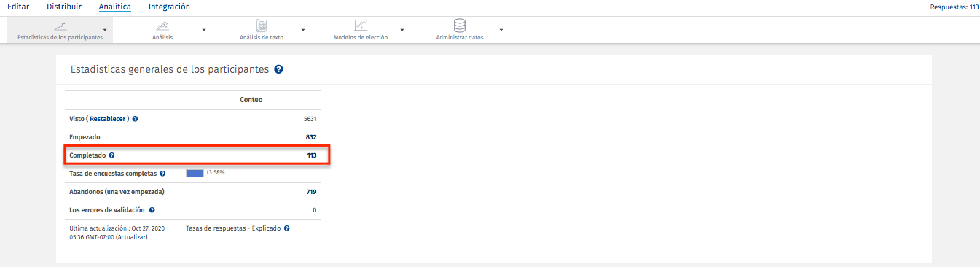
Task: Click the Visto count 5631
Action: click(310, 118)
